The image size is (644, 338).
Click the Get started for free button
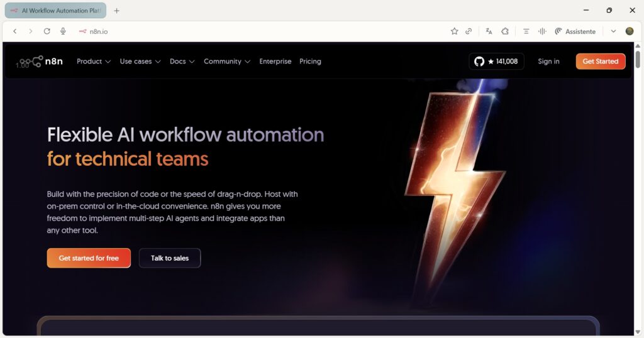89,258
